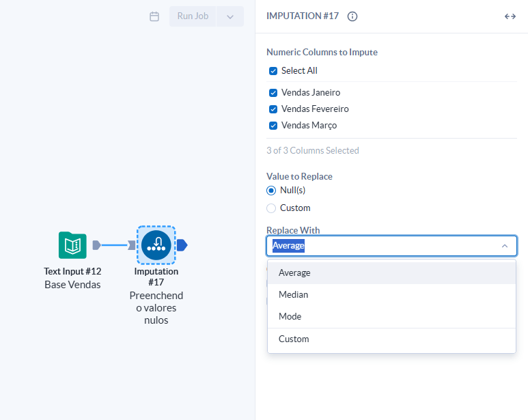Click the Text Input #12 book icon

72,244
